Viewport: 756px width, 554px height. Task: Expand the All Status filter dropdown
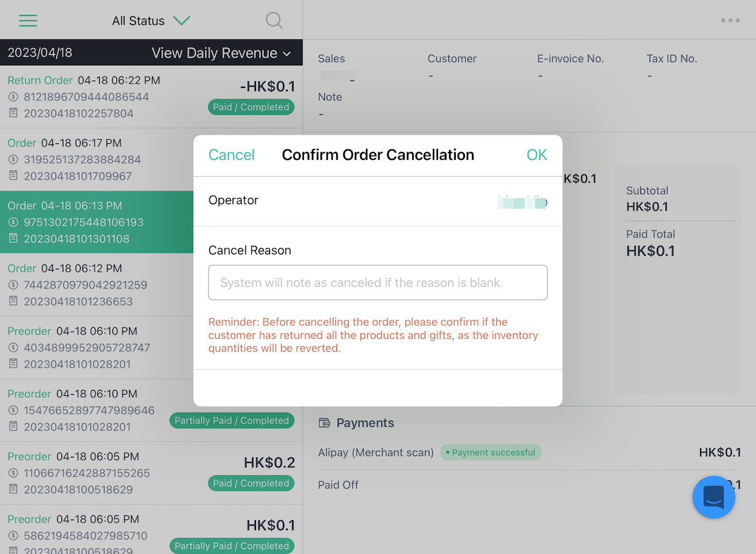click(151, 21)
